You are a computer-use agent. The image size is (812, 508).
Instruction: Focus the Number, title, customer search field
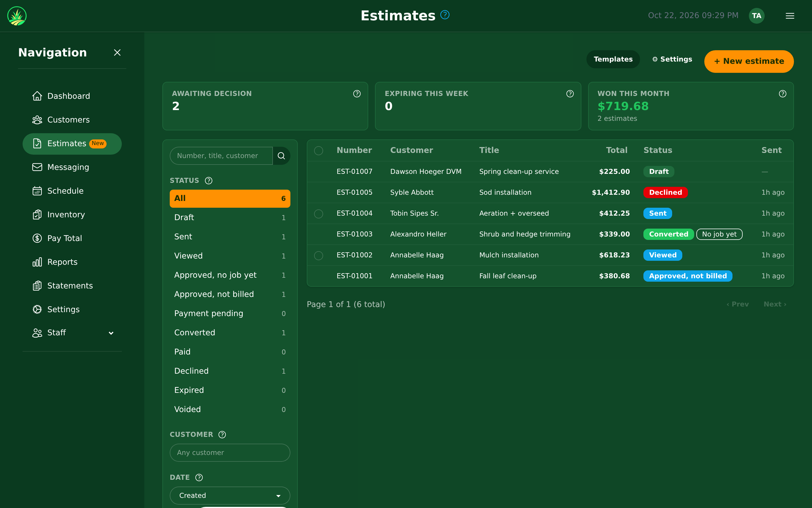point(221,156)
